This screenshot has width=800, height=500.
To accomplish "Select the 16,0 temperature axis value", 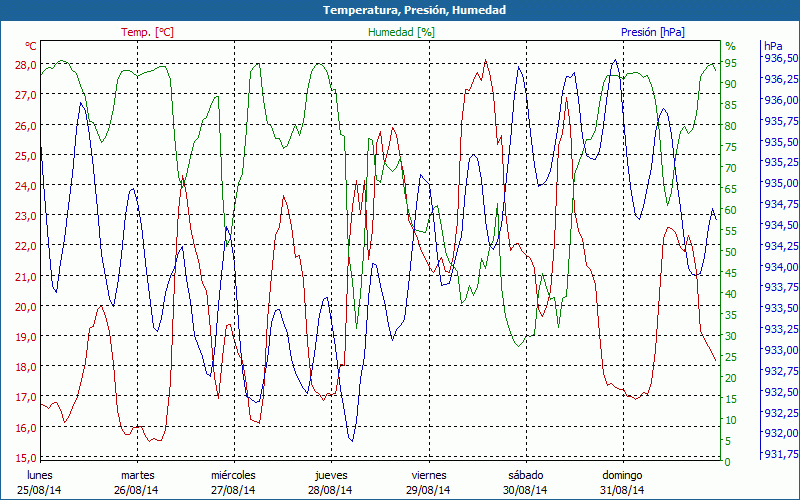I will pos(26,428).
